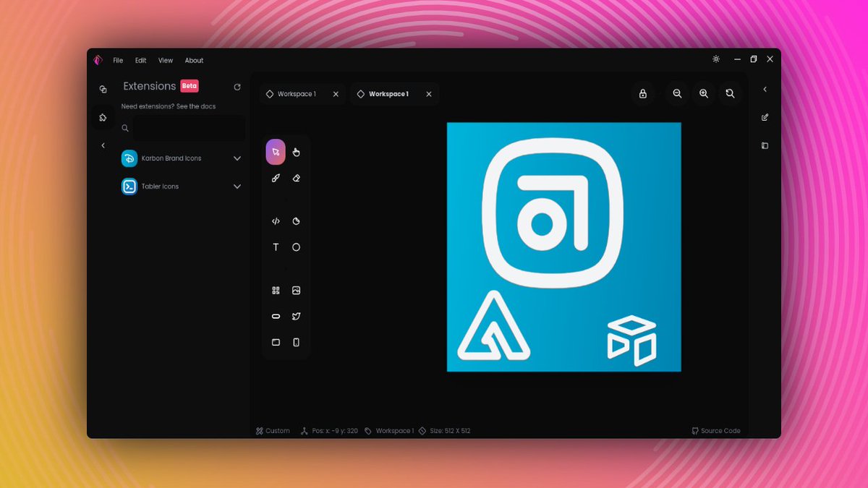Image resolution: width=868 pixels, height=488 pixels.
Task: Open the About menu
Action: tap(194, 61)
